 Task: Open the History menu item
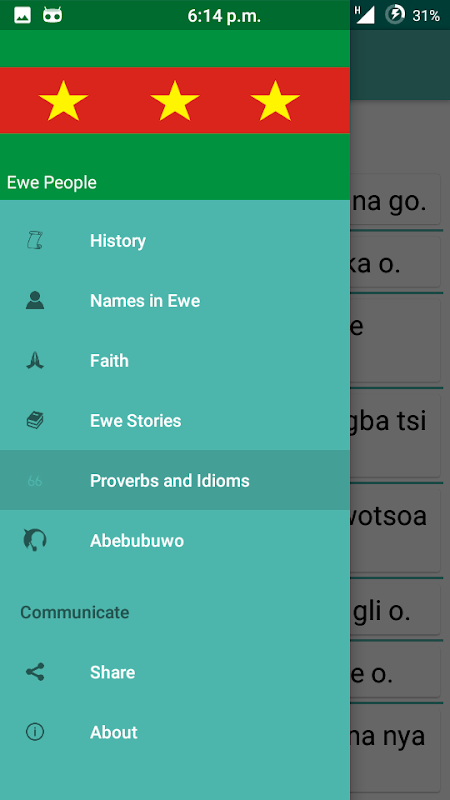pos(175,240)
